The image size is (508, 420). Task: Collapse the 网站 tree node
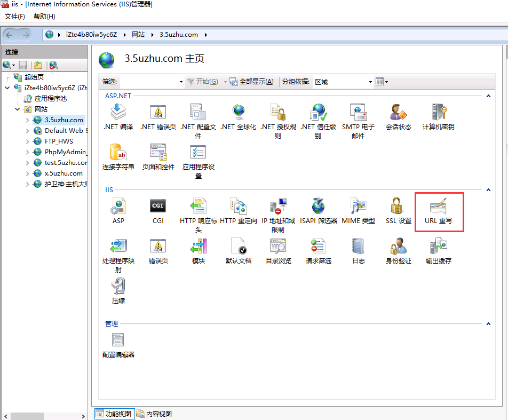pyautogui.click(x=18, y=109)
